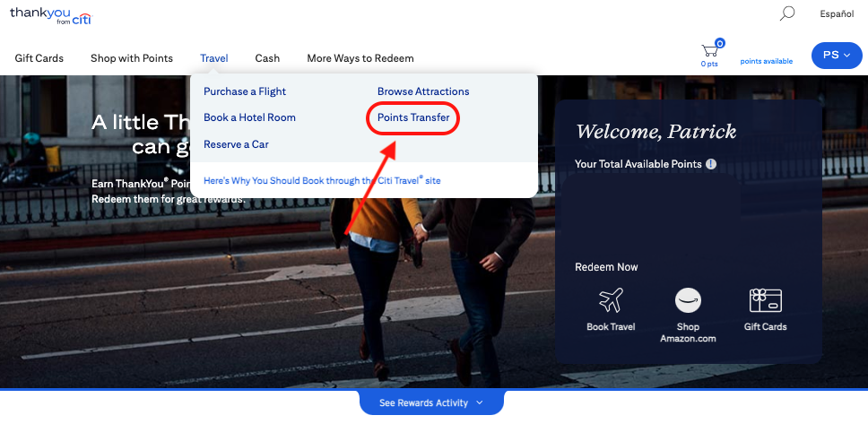Viewport: 868px width, 424px height.
Task: Click the Welcome, Patrick heading
Action: click(x=656, y=131)
